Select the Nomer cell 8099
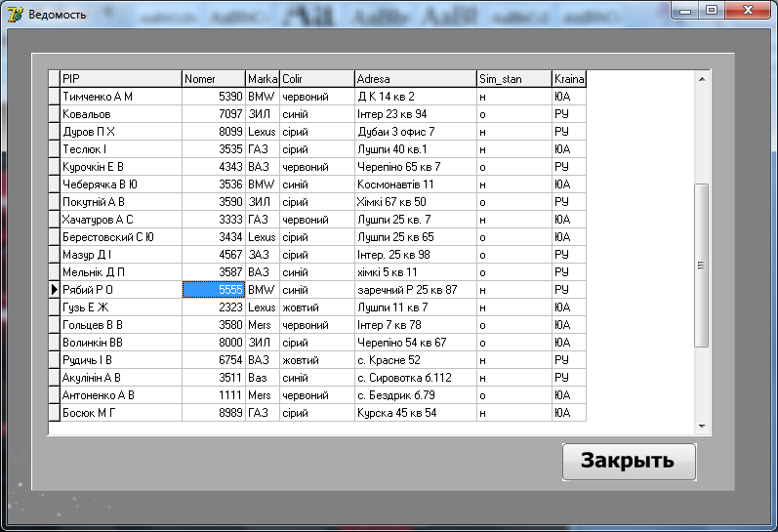Image resolution: width=778 pixels, height=532 pixels. click(214, 132)
